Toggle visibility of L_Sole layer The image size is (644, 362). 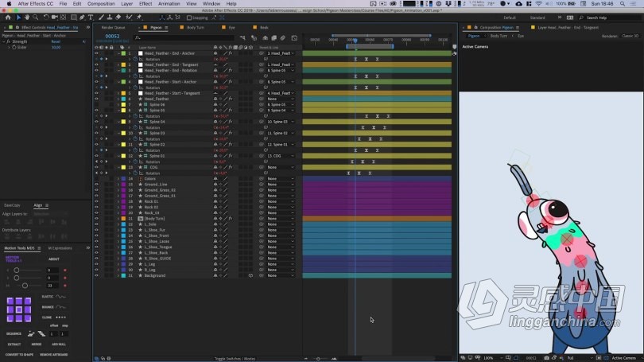[x=96, y=224]
